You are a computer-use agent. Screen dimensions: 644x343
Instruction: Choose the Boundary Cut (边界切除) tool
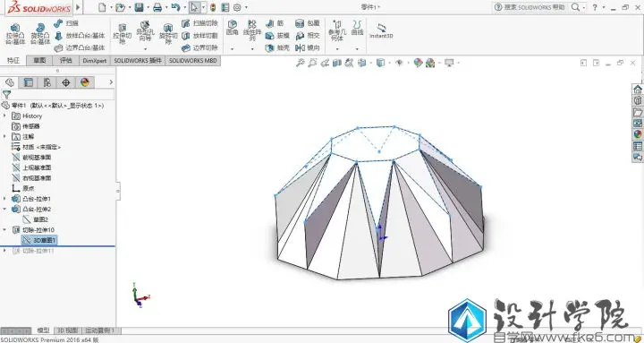[x=199, y=48]
